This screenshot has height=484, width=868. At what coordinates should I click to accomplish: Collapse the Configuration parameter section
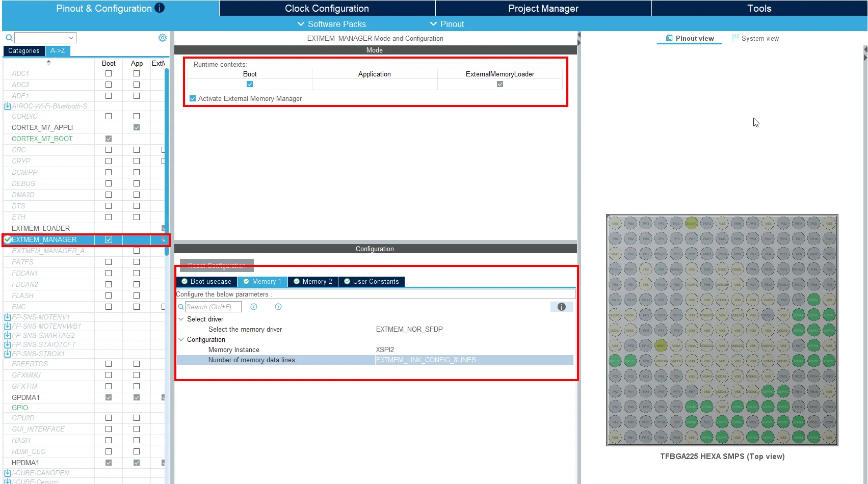click(181, 339)
